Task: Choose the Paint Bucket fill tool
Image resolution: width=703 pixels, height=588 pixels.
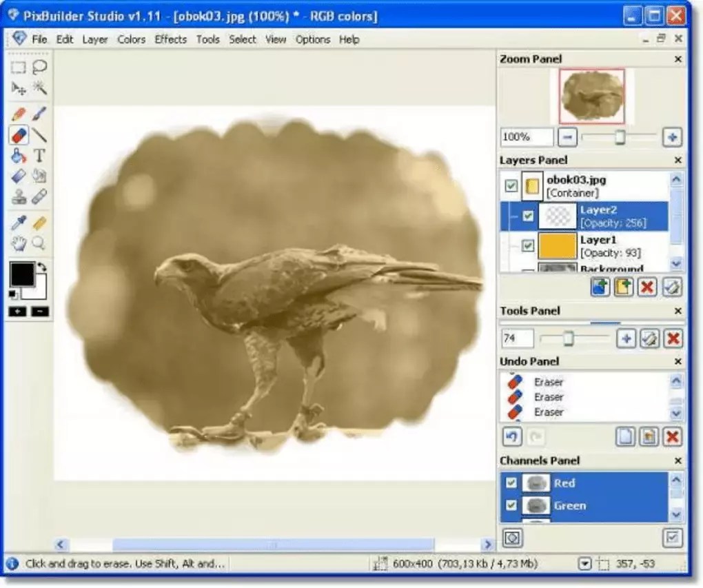Action: point(18,155)
